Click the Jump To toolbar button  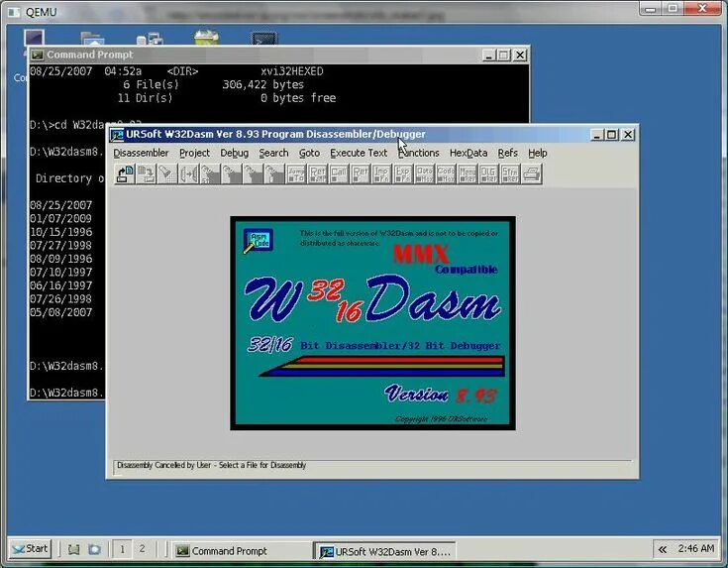pyautogui.click(x=296, y=174)
